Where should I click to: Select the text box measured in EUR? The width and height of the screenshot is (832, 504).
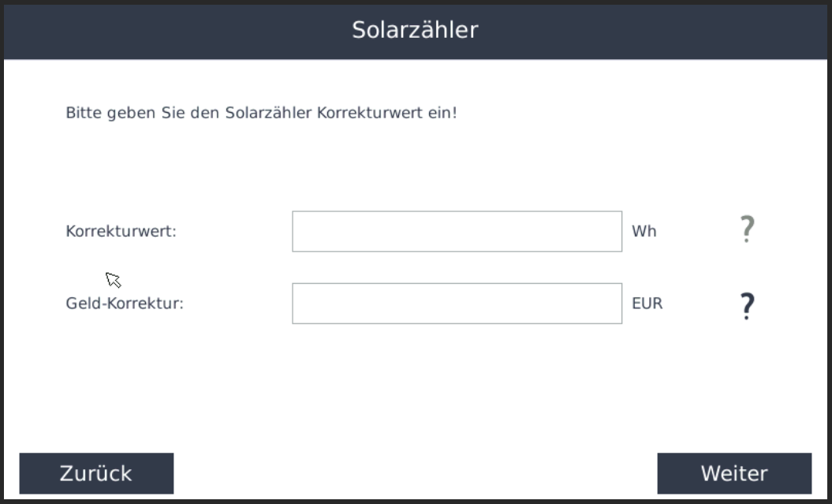457,304
